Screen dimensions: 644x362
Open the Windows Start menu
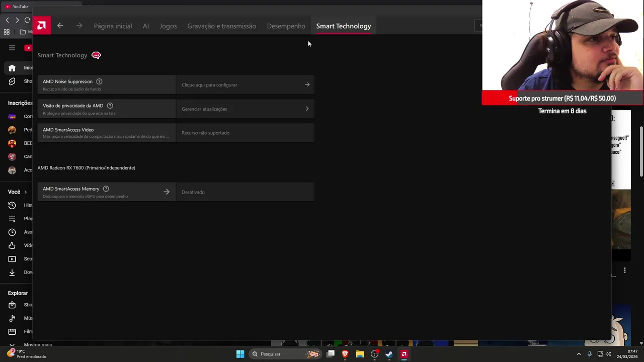[240, 354]
